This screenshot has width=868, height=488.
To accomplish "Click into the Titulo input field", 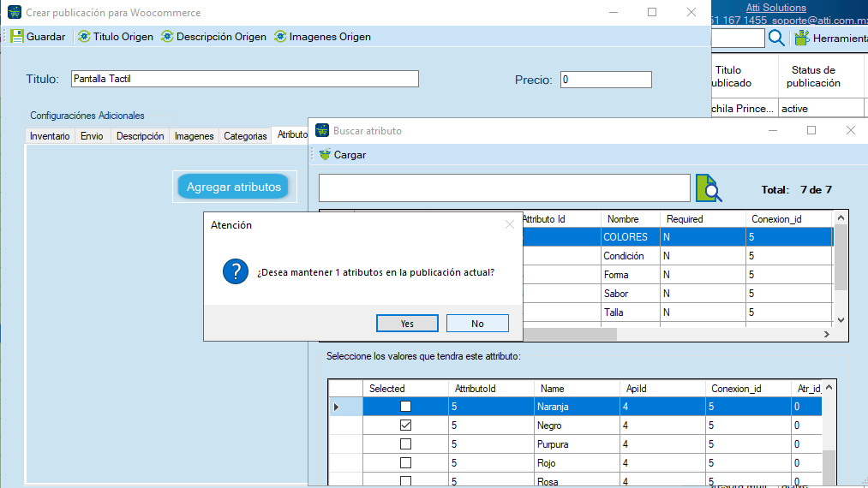I will click(245, 79).
